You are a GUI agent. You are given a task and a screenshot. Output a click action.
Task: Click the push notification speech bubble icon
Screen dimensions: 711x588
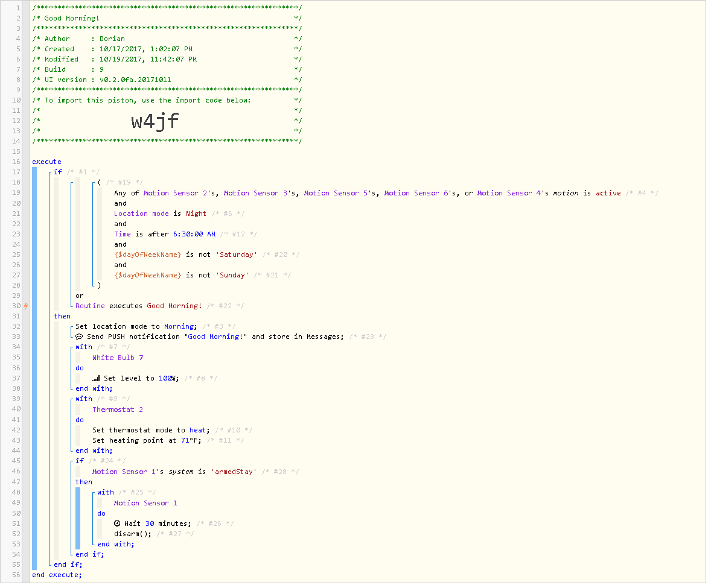[79, 337]
